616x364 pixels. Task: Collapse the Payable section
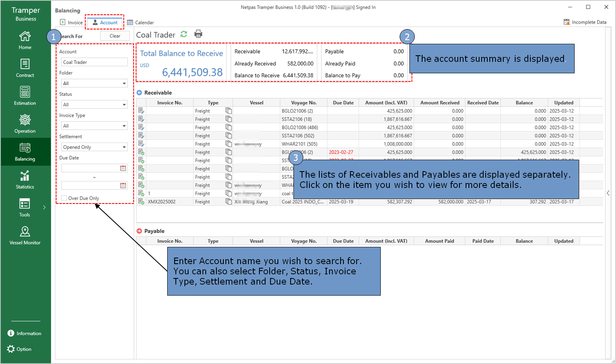click(x=139, y=231)
